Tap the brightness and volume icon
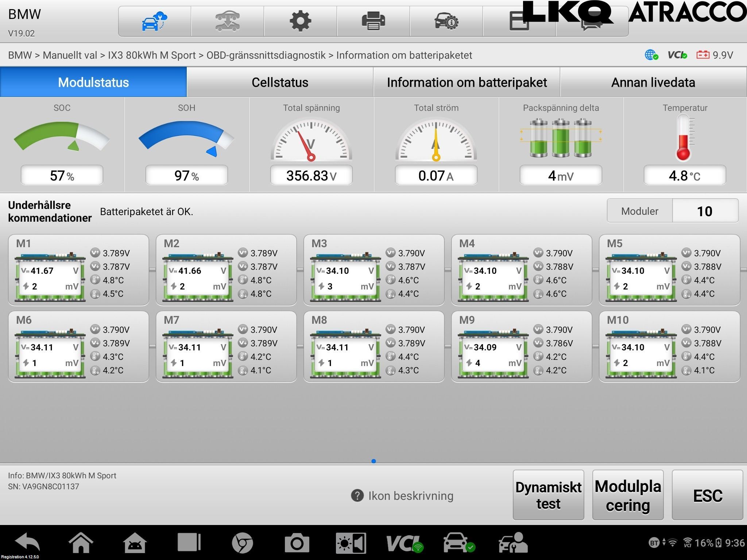Image resolution: width=747 pixels, height=560 pixels. pos(351,543)
